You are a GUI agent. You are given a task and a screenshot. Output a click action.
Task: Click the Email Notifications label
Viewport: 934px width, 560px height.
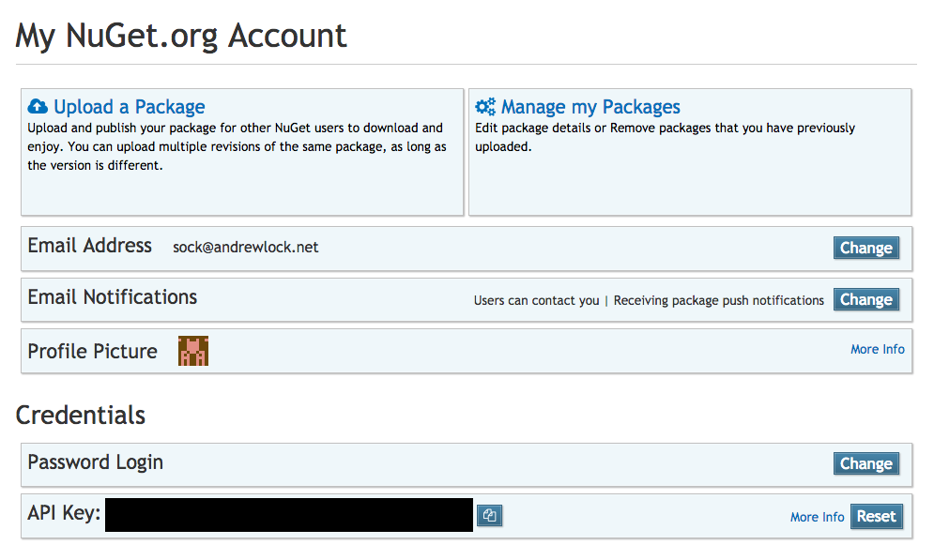coord(113,297)
